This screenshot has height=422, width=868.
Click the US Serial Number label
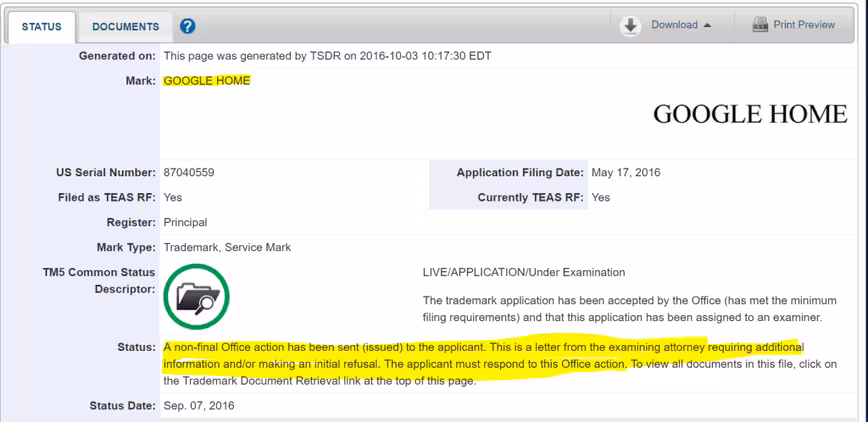(x=106, y=173)
